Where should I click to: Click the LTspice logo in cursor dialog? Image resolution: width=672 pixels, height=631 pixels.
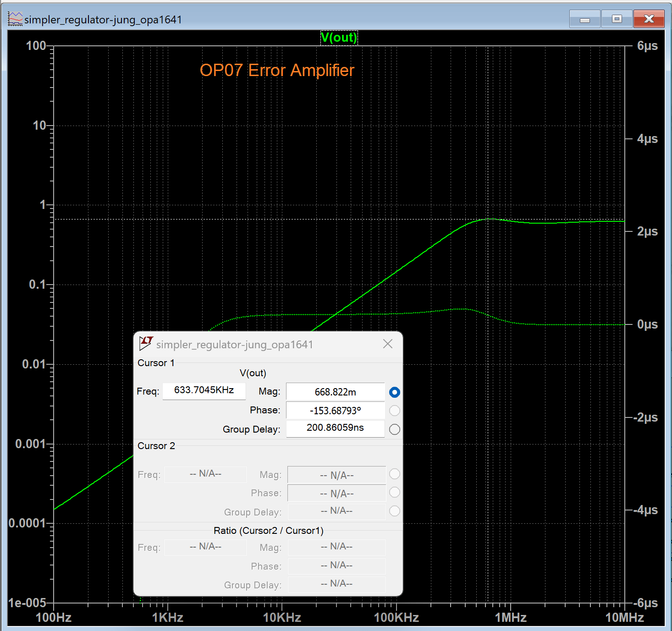click(x=146, y=343)
